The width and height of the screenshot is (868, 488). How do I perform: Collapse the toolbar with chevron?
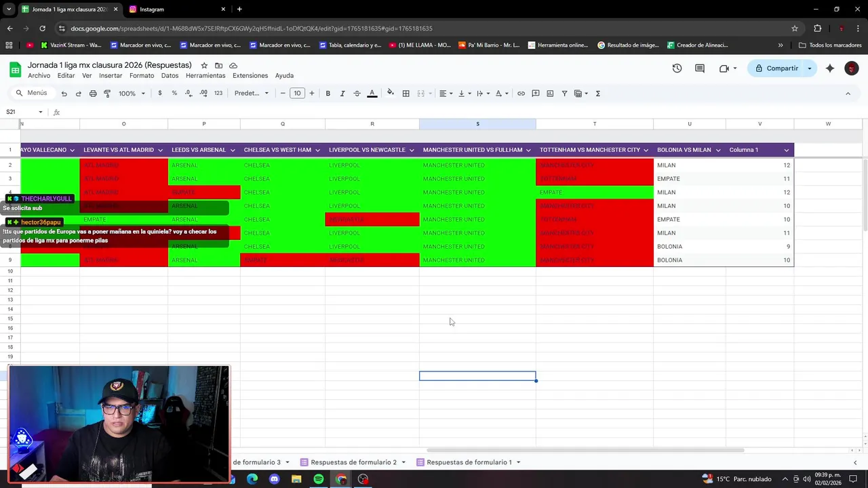848,94
